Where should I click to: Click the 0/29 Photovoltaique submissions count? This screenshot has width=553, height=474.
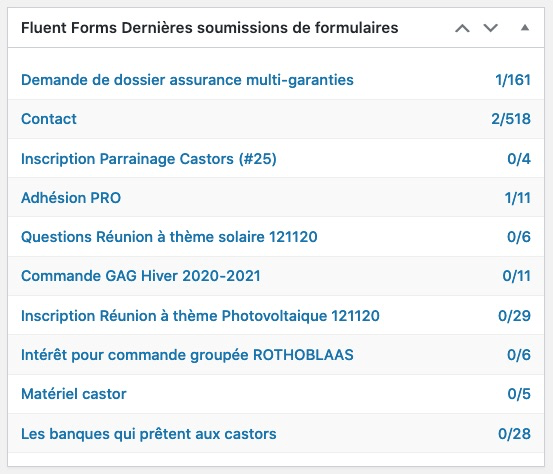(514, 316)
